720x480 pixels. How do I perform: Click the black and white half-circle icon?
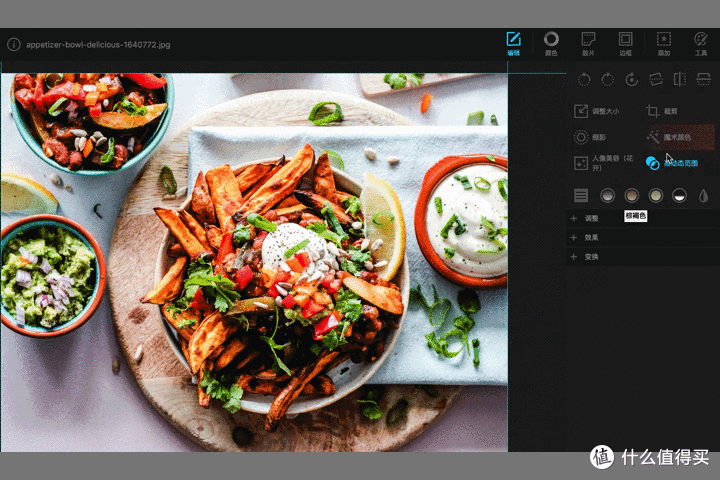click(x=680, y=196)
